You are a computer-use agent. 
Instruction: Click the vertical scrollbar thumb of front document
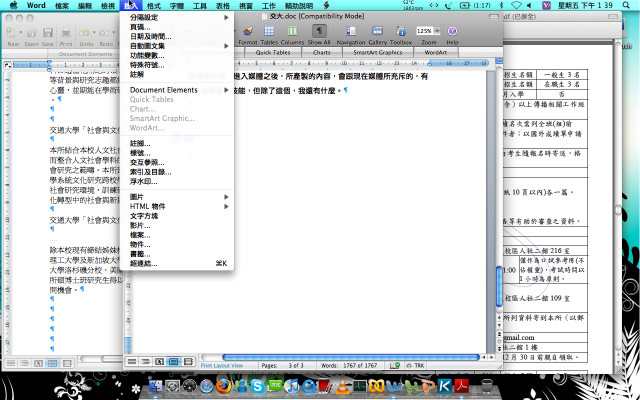[499, 286]
